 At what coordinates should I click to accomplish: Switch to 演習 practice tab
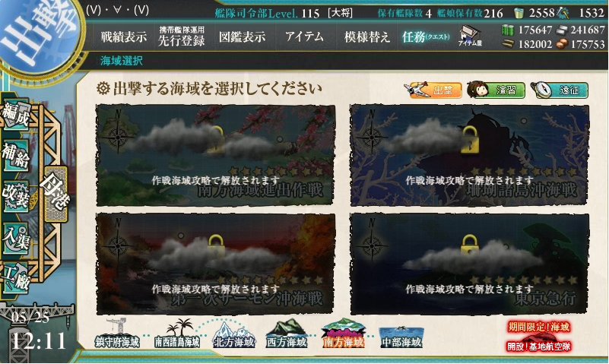(496, 90)
